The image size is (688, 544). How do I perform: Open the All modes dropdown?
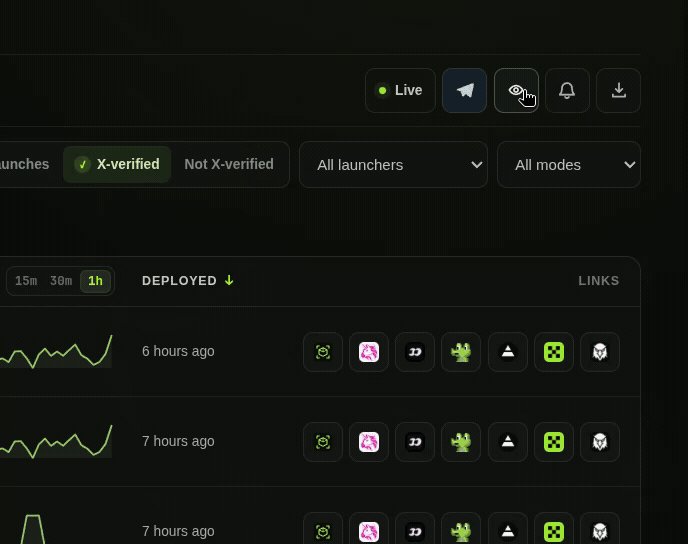(569, 165)
